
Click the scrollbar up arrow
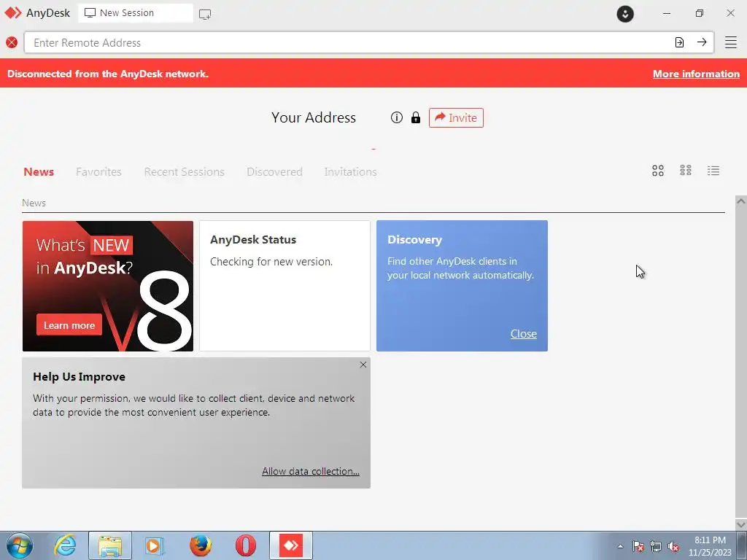(741, 201)
